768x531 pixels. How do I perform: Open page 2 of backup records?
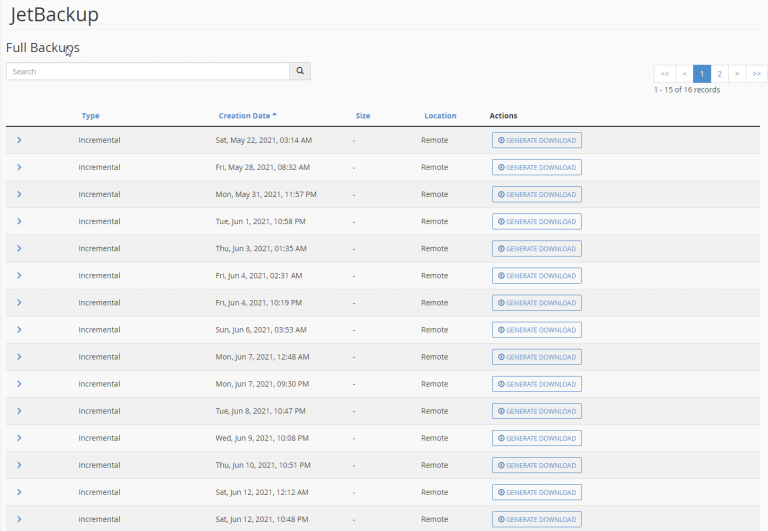coord(720,73)
